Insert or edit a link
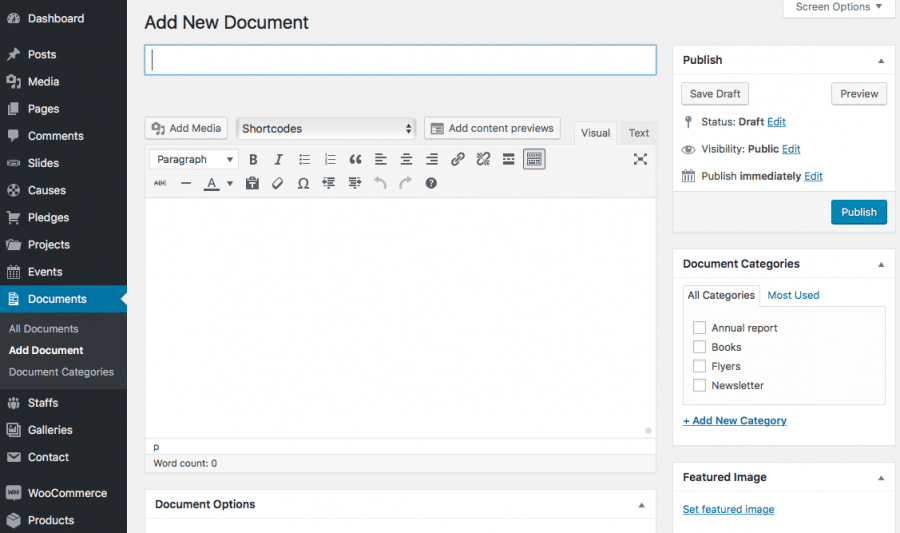 [x=457, y=159]
